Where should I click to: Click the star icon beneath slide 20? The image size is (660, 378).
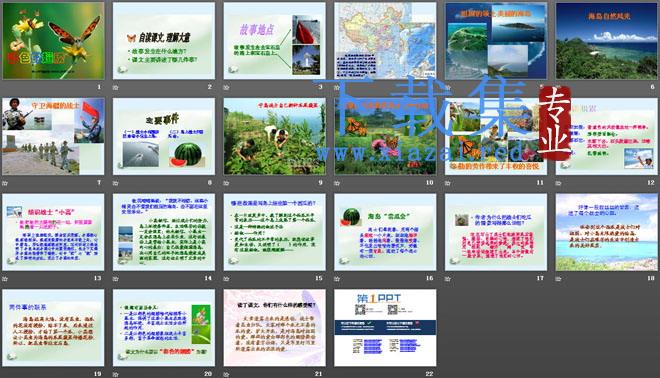click(x=116, y=374)
